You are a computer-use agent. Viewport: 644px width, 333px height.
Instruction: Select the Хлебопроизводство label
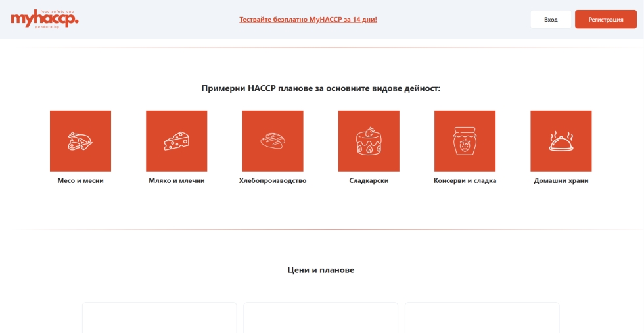tap(272, 180)
